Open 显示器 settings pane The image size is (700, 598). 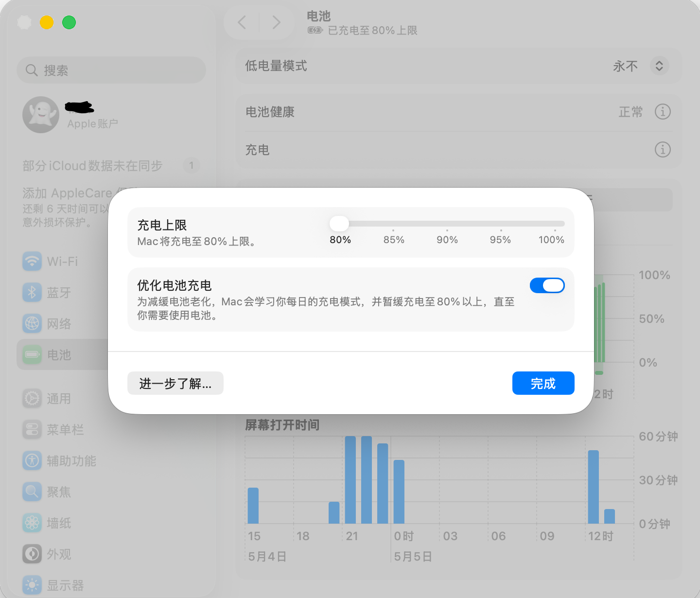(66, 585)
